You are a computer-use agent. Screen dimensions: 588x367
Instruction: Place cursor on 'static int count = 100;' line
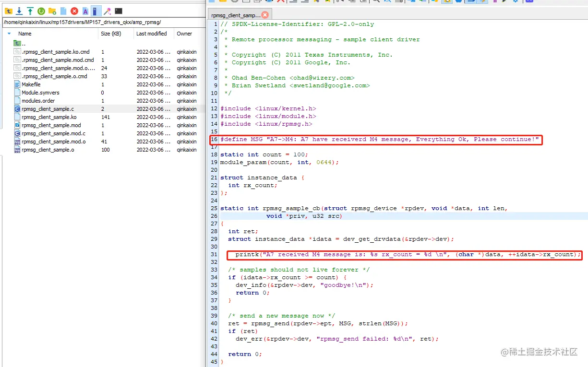coord(264,154)
